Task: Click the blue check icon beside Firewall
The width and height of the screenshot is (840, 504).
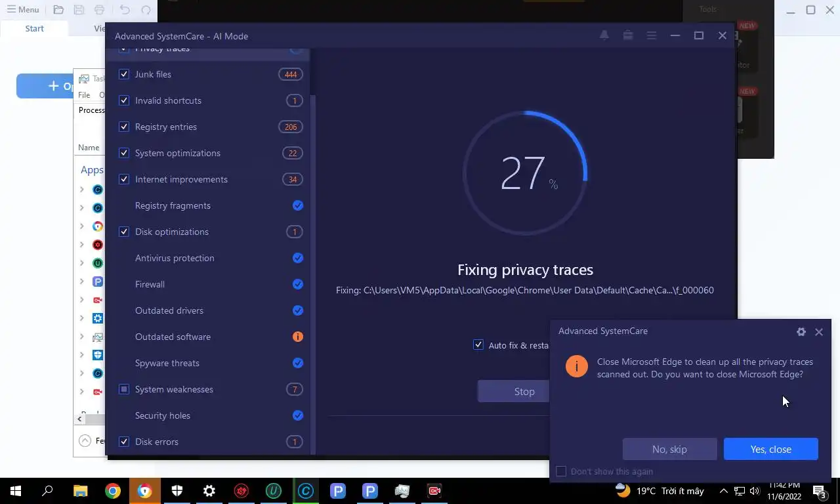Action: click(x=298, y=284)
